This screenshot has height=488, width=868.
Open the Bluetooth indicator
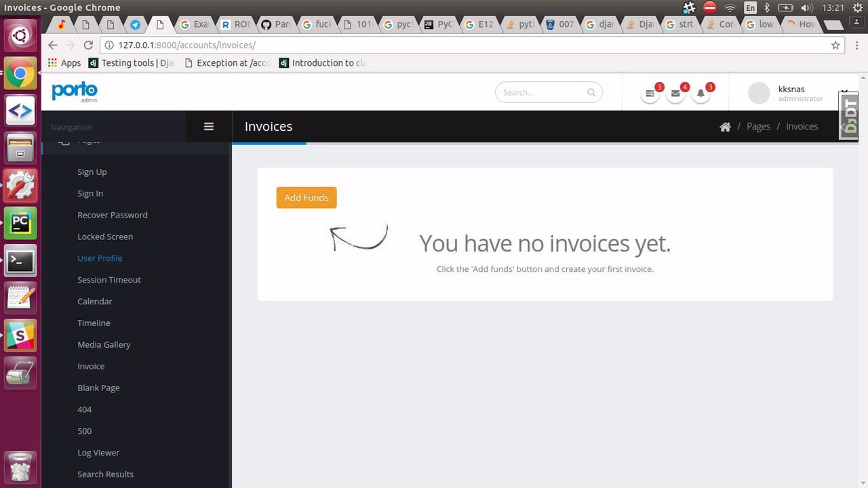767,7
